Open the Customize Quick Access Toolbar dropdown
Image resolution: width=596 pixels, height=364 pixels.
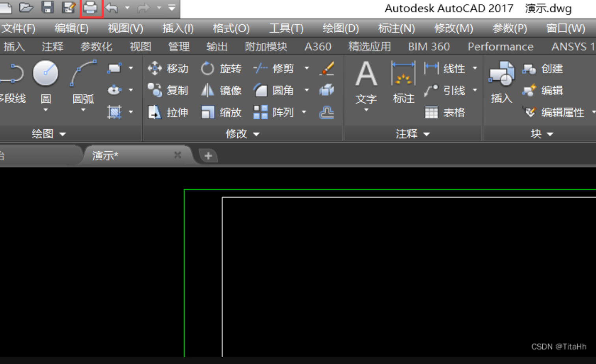tap(172, 7)
